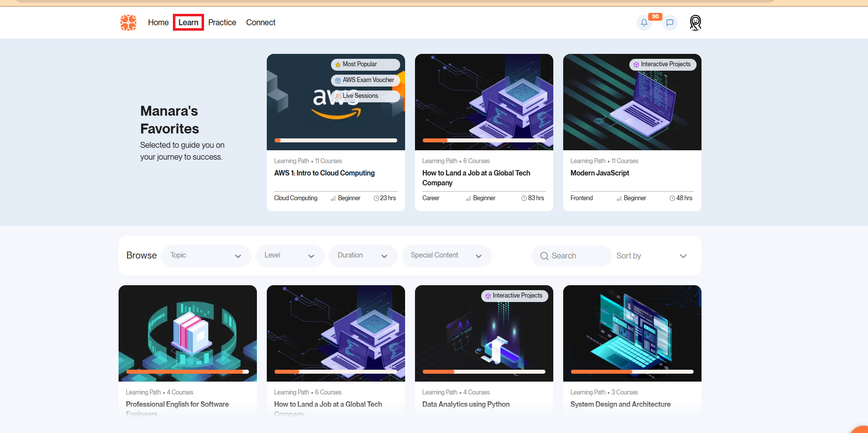Click progress bar on AWS card

coord(336,140)
